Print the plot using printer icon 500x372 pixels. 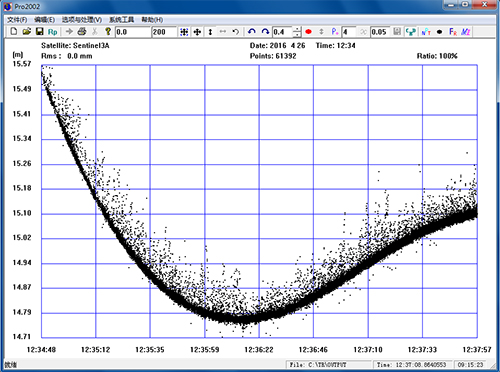82,32
